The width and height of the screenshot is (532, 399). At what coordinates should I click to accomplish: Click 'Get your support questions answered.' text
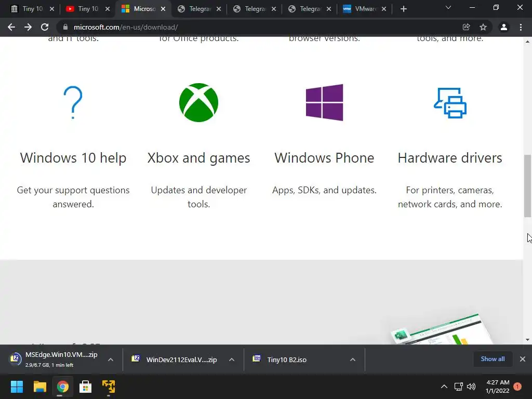click(x=73, y=197)
